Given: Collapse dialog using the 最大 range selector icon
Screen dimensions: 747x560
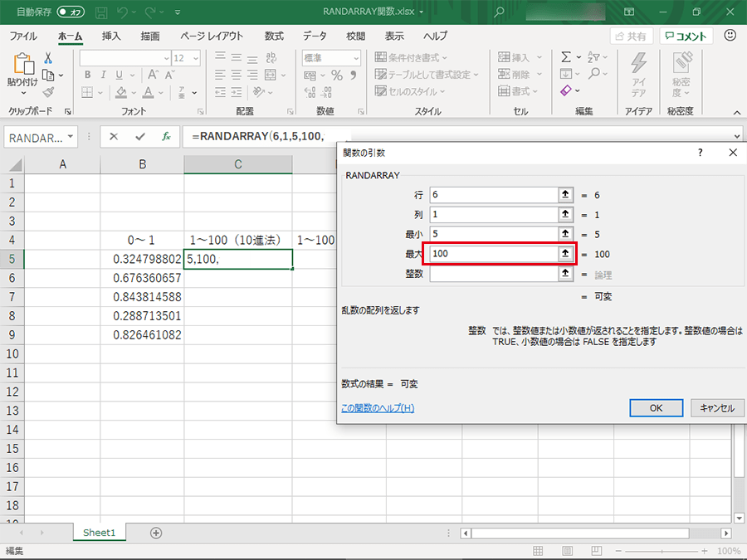Looking at the screenshot, I should pos(566,254).
